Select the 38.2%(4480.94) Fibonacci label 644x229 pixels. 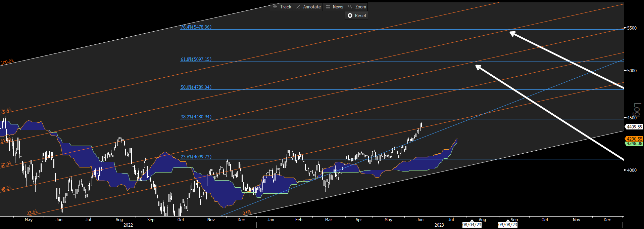pos(196,117)
